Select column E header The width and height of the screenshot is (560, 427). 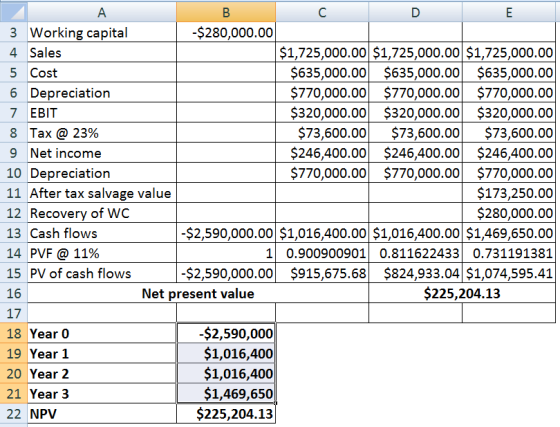click(x=509, y=12)
